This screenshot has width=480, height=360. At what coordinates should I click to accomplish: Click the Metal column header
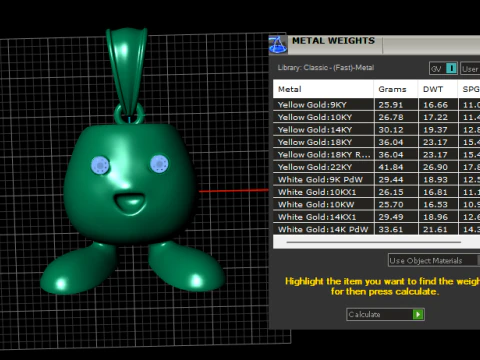tap(323, 89)
